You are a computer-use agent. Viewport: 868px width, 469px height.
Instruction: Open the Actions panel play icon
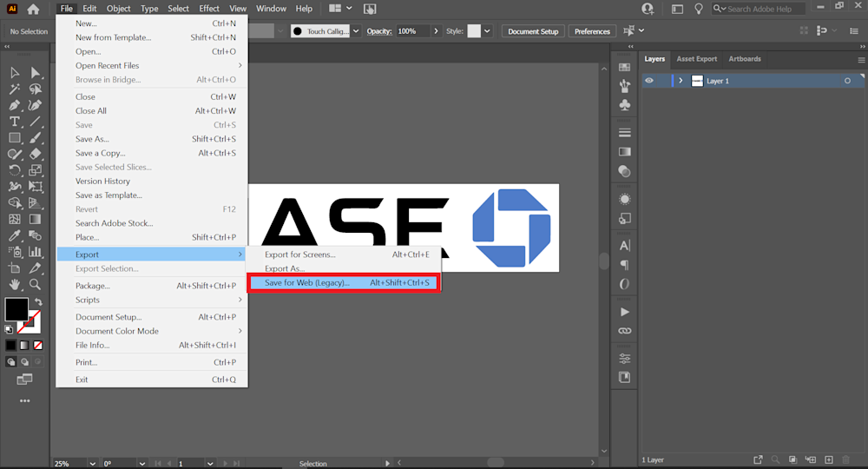[624, 312]
